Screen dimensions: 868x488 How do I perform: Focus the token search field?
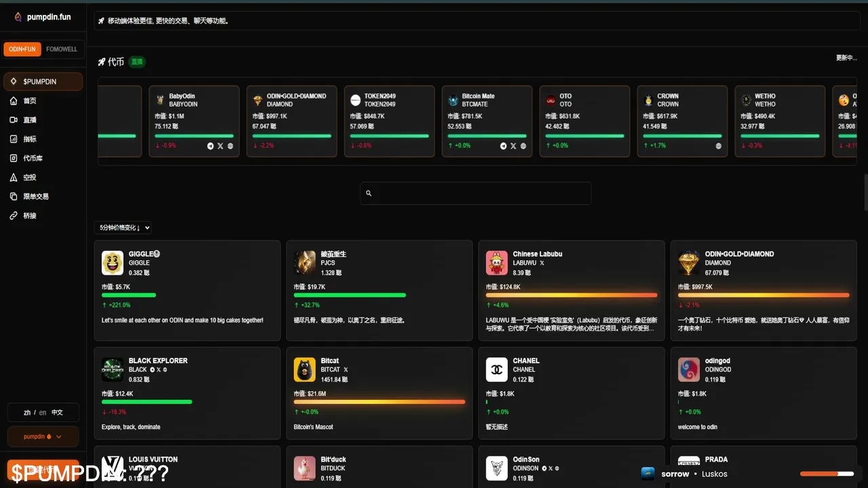point(475,193)
